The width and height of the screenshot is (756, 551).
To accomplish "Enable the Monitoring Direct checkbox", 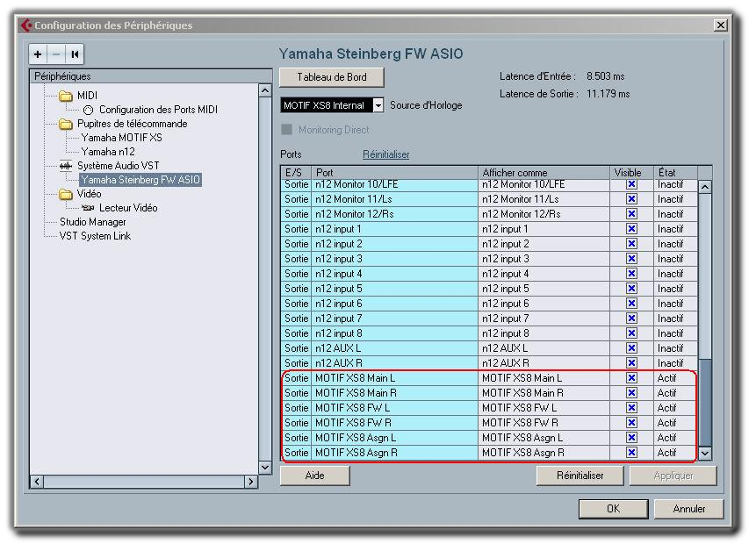I will pos(286,130).
